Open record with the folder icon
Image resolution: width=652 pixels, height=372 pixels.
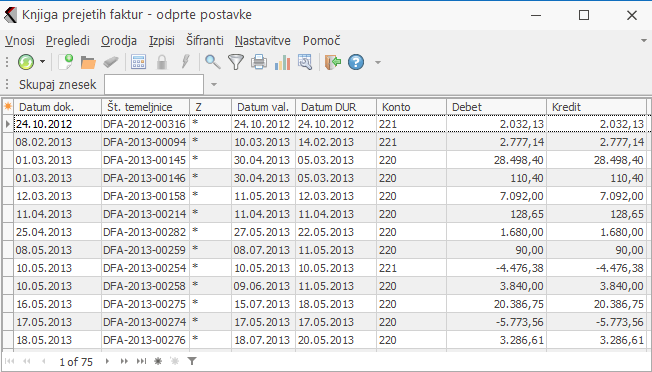(88, 62)
